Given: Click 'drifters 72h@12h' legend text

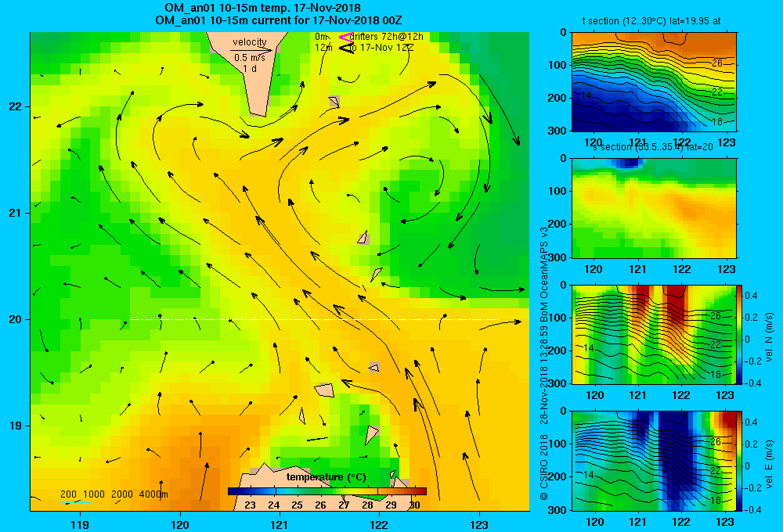Looking at the screenshot, I should tap(386, 37).
